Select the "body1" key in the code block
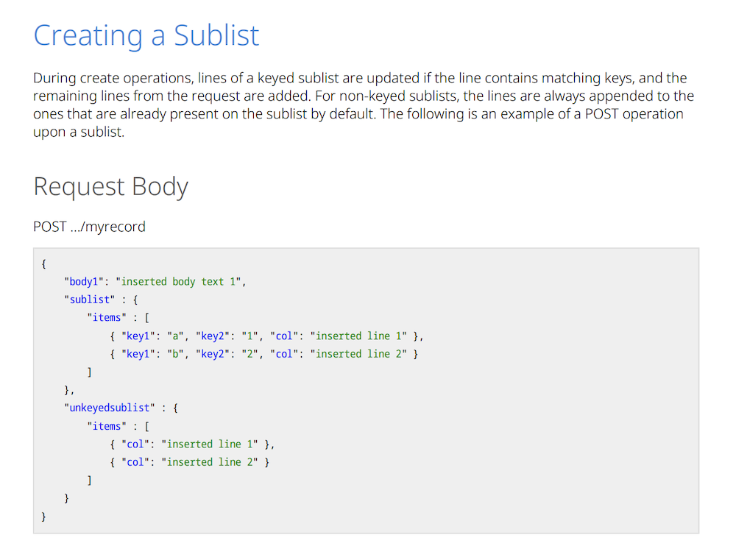 [x=82, y=281]
